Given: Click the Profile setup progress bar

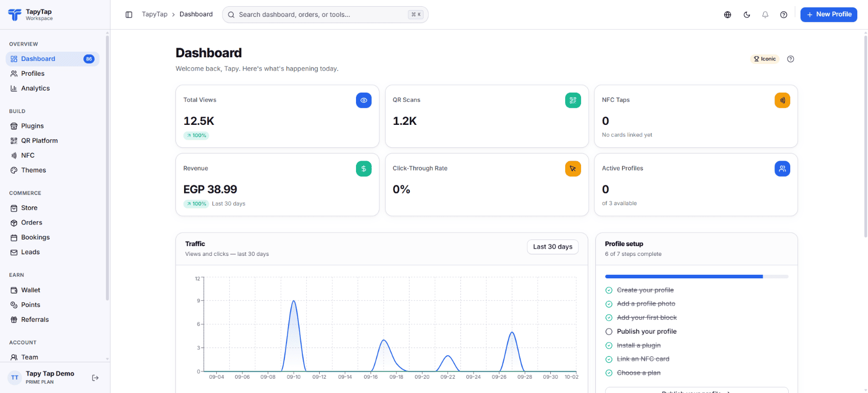Looking at the screenshot, I should tap(697, 277).
